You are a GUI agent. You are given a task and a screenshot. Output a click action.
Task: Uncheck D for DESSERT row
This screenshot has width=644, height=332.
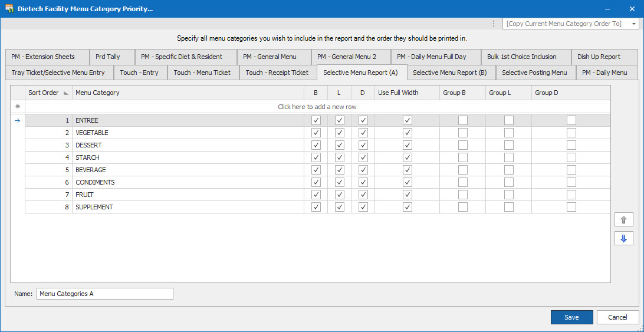point(363,145)
